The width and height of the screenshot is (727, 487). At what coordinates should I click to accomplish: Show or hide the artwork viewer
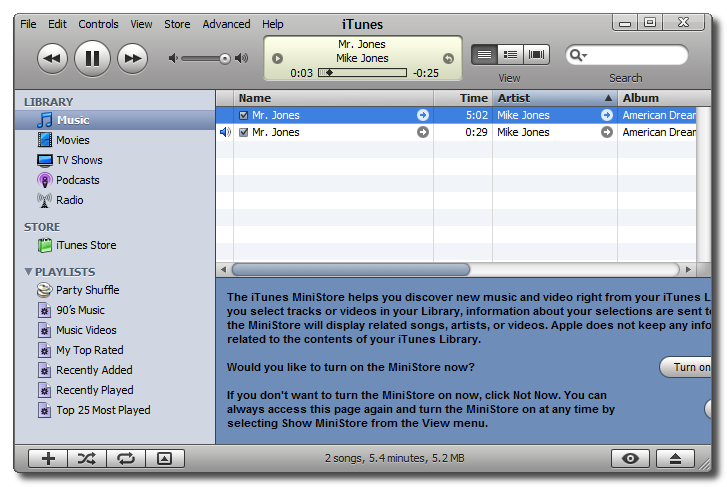[x=165, y=459]
